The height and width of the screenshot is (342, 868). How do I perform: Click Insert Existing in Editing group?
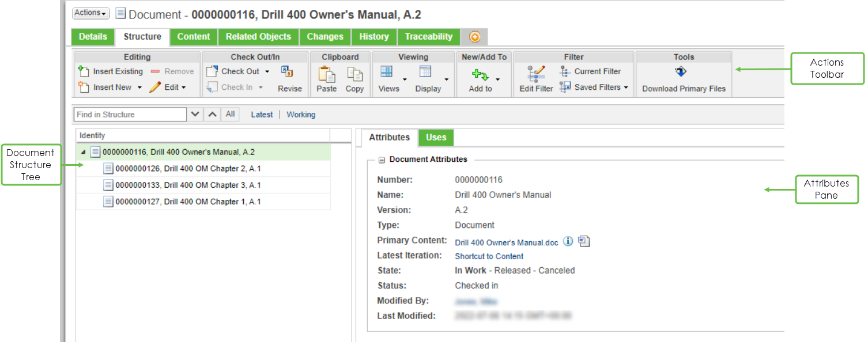(111, 71)
